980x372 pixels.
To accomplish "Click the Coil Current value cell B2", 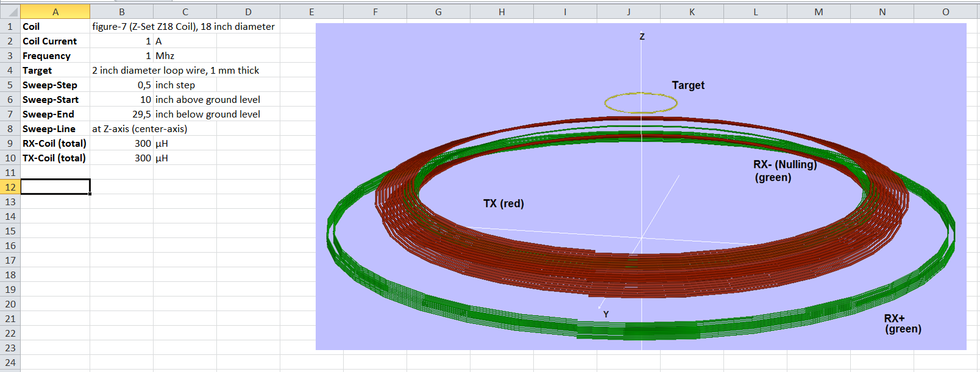I will tap(122, 41).
